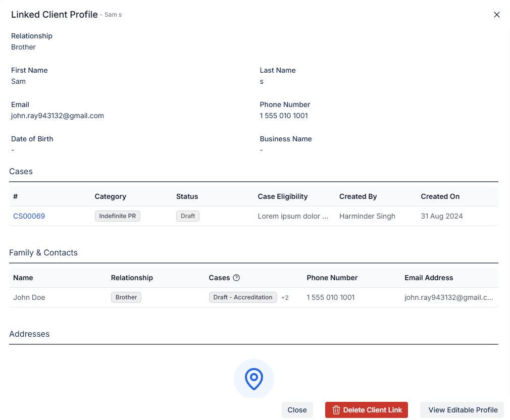Click the Draft status badge for CS00069
510x420 pixels.
coord(187,216)
